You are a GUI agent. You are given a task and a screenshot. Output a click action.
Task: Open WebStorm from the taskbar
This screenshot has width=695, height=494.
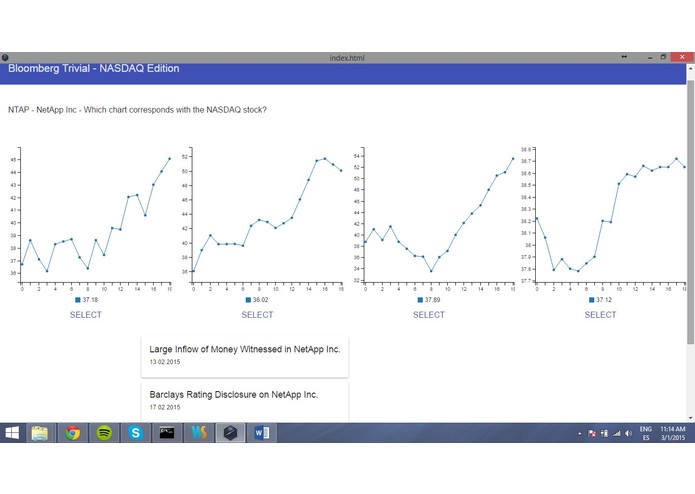(199, 433)
